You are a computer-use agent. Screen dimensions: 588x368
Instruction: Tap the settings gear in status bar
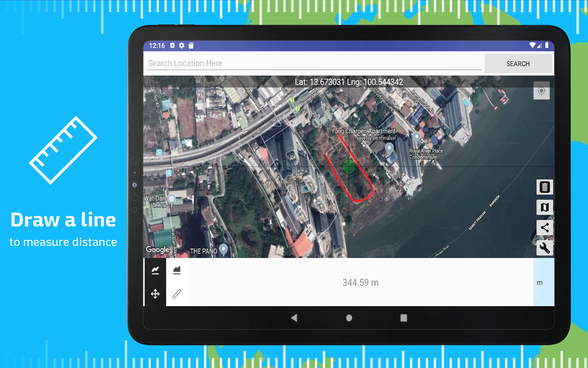coord(181,46)
